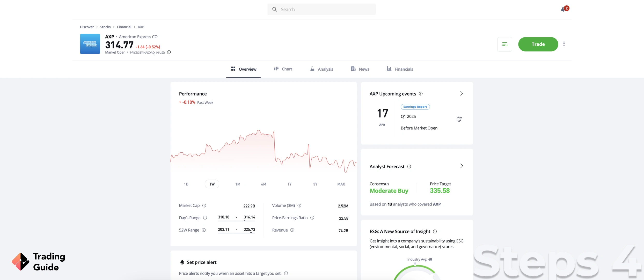Add AXP to watchlist via list-plus icon
644x280 pixels.
(x=505, y=44)
